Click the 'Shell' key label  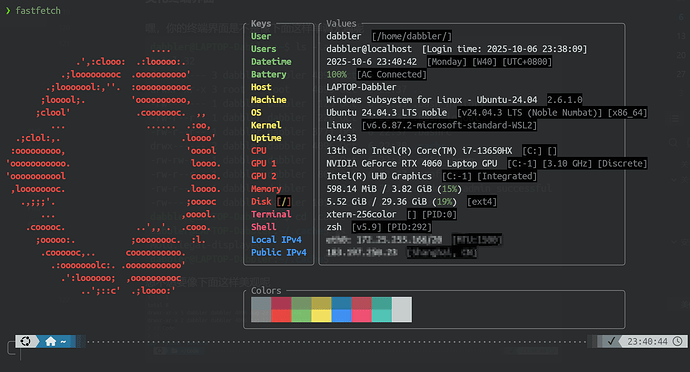point(264,227)
